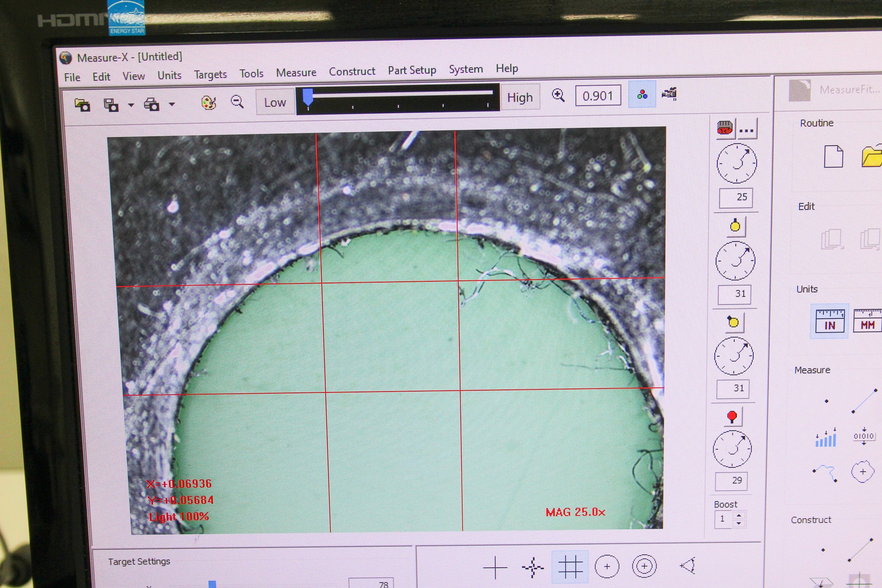Viewport: 882px width, 588px height.
Task: Enable the highlighted grid target mode
Action: pyautogui.click(x=570, y=566)
